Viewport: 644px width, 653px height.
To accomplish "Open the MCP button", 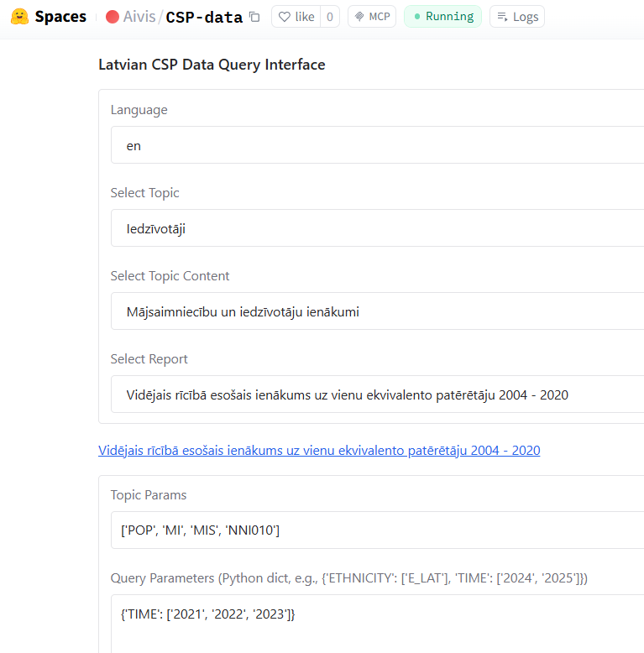I will click(x=372, y=17).
